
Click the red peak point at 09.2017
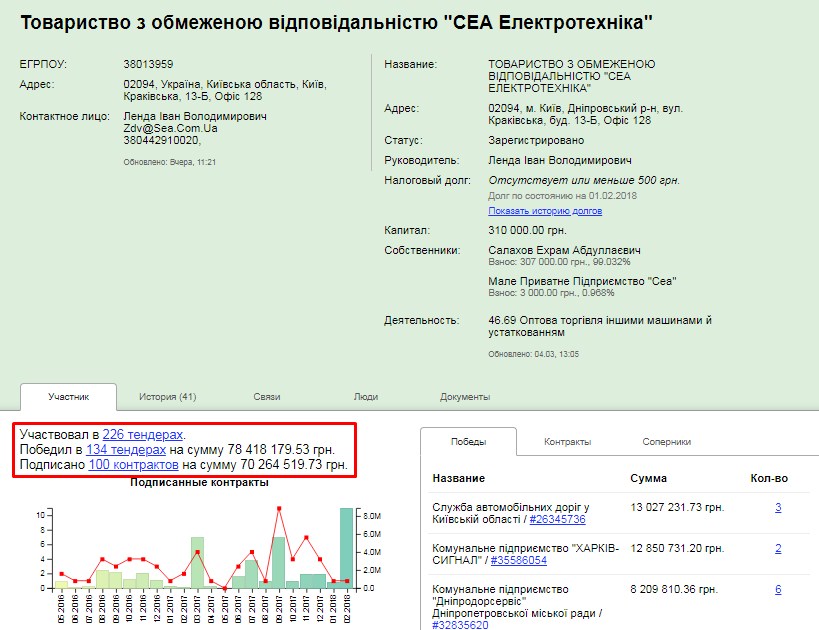[x=279, y=508]
